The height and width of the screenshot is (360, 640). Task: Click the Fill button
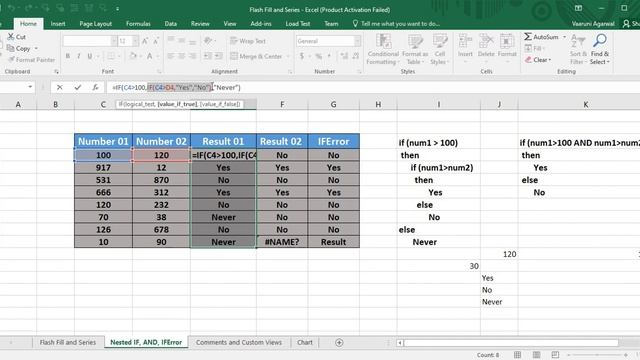point(535,48)
